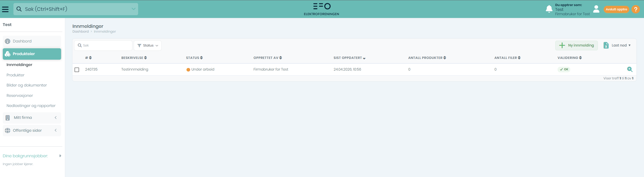Expand the Mitt firma menu section
The width and height of the screenshot is (644, 177).
(32, 118)
